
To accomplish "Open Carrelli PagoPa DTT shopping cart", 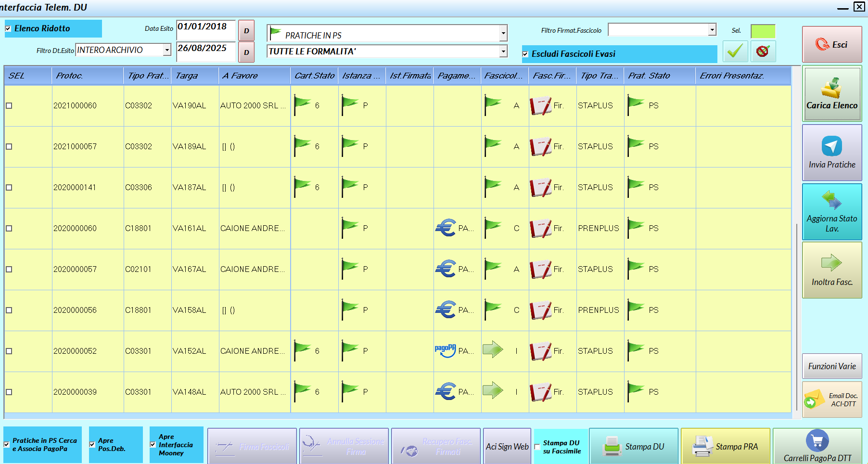I will pos(817,440).
